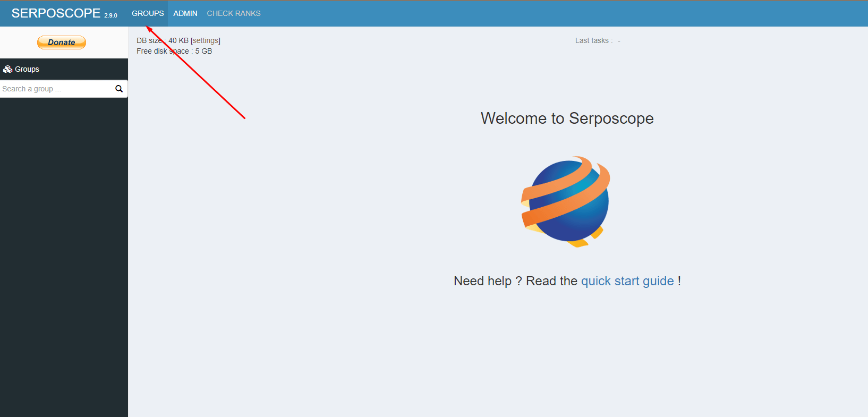The height and width of the screenshot is (417, 868).
Task: Focus the Search a group field
Action: (x=57, y=89)
